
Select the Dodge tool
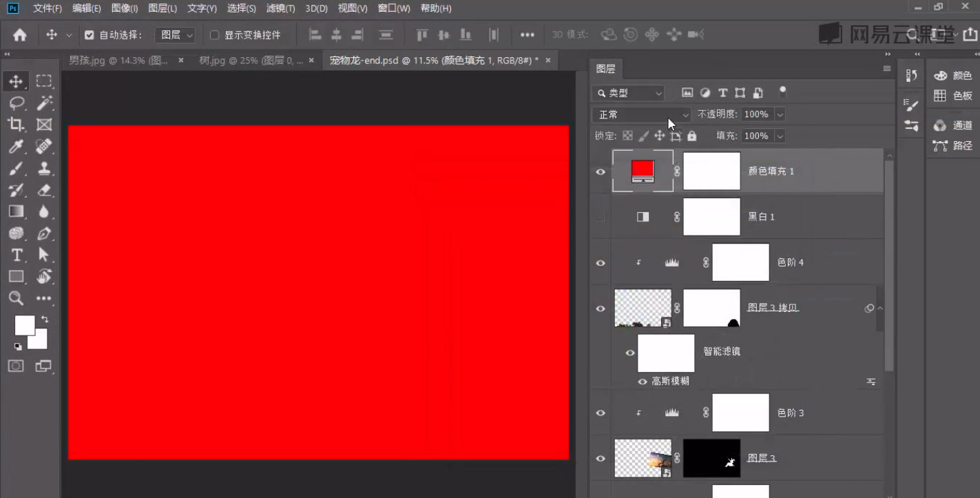[x=16, y=234]
